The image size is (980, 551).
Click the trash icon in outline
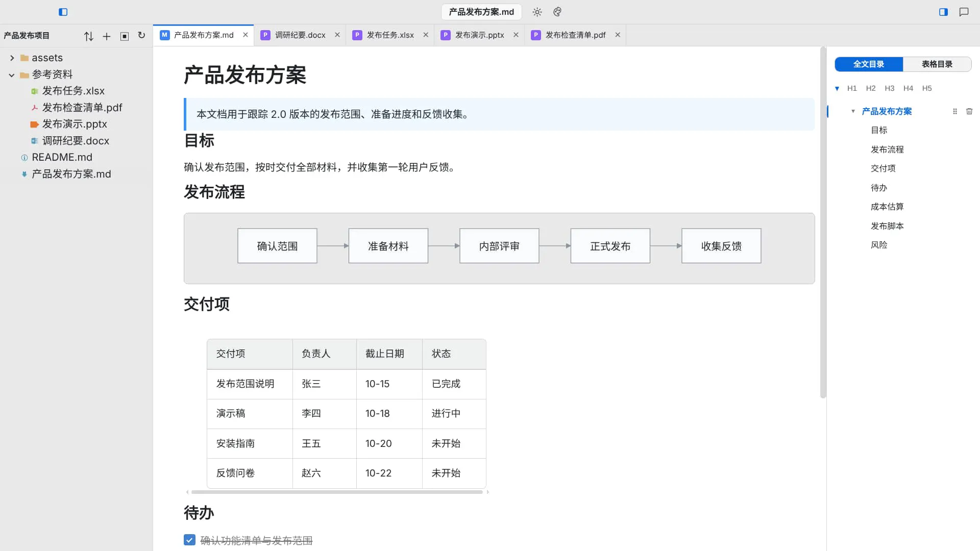pyautogui.click(x=969, y=111)
